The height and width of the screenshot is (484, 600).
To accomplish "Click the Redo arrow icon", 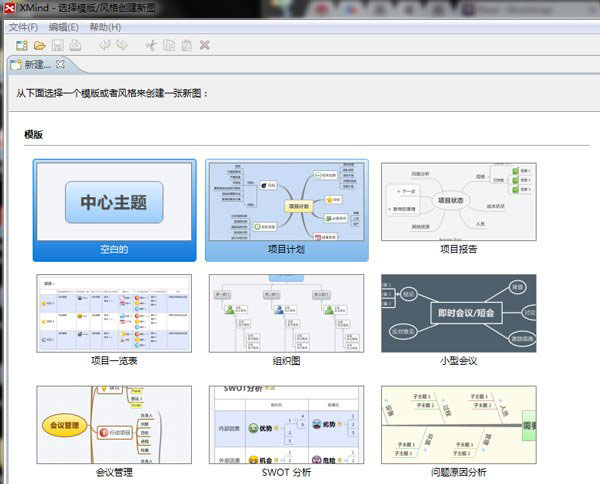I will coord(122,45).
